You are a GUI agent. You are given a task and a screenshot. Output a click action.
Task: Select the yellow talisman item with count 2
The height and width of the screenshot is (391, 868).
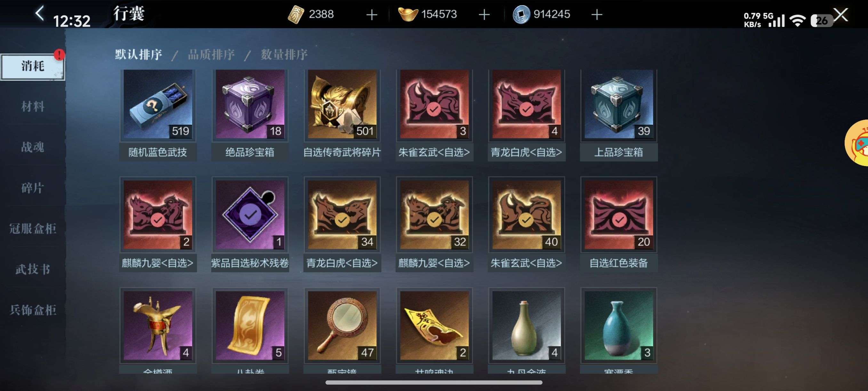434,326
